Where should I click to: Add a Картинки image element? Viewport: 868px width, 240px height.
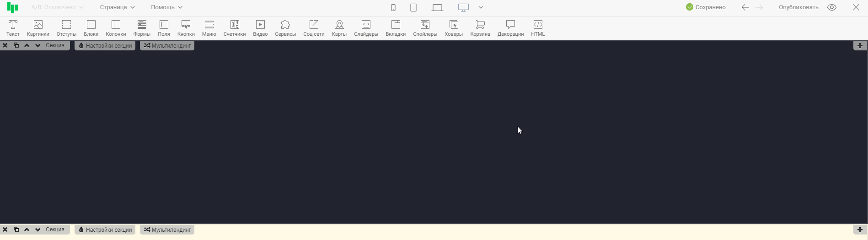pyautogui.click(x=38, y=28)
